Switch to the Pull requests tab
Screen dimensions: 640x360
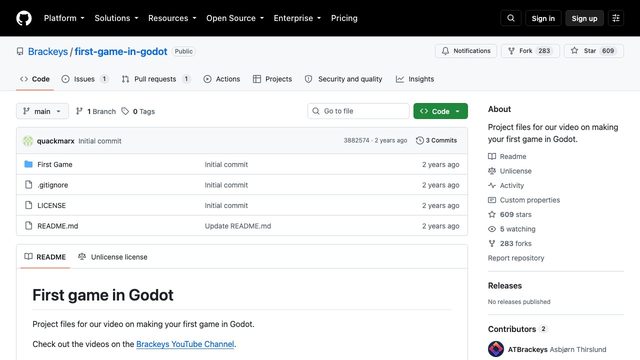(156, 79)
